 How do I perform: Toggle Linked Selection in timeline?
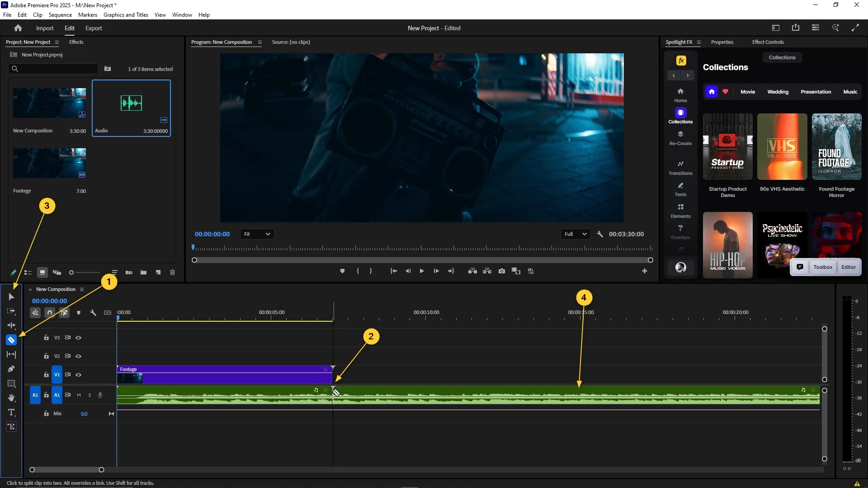(64, 313)
